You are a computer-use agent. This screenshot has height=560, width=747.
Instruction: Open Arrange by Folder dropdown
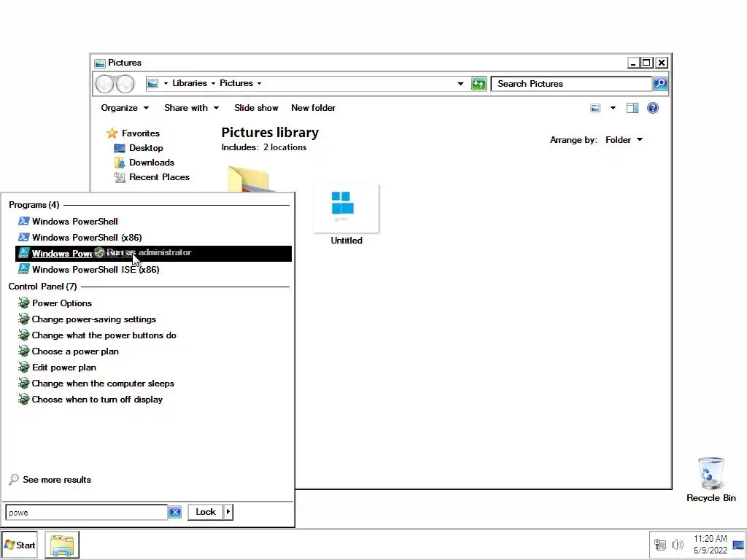pyautogui.click(x=624, y=140)
